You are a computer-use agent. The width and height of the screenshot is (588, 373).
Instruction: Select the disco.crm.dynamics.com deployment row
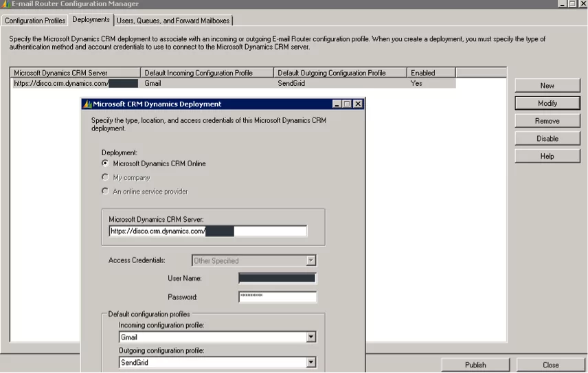[233, 83]
